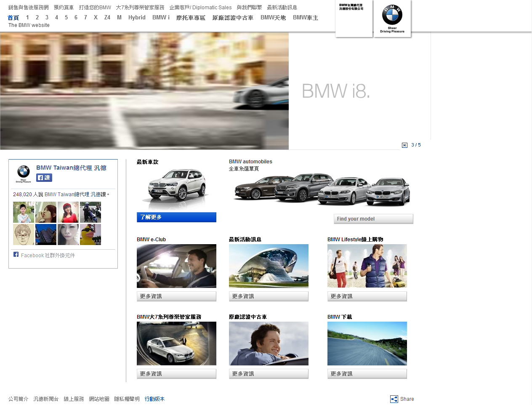Screen dimensions: 532x405
Task: Select the Z4 menu item
Action: click(x=107, y=18)
